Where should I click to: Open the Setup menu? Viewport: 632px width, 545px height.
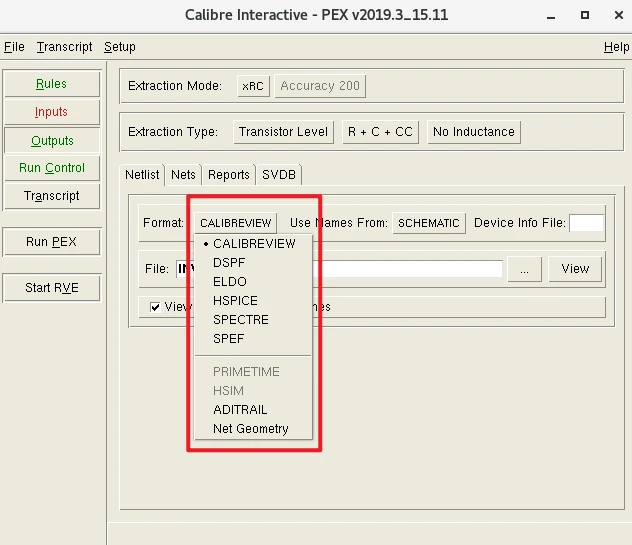[x=120, y=47]
